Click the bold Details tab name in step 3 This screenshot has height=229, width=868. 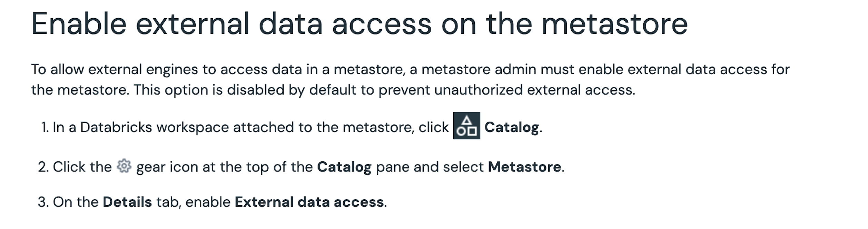coord(127,202)
